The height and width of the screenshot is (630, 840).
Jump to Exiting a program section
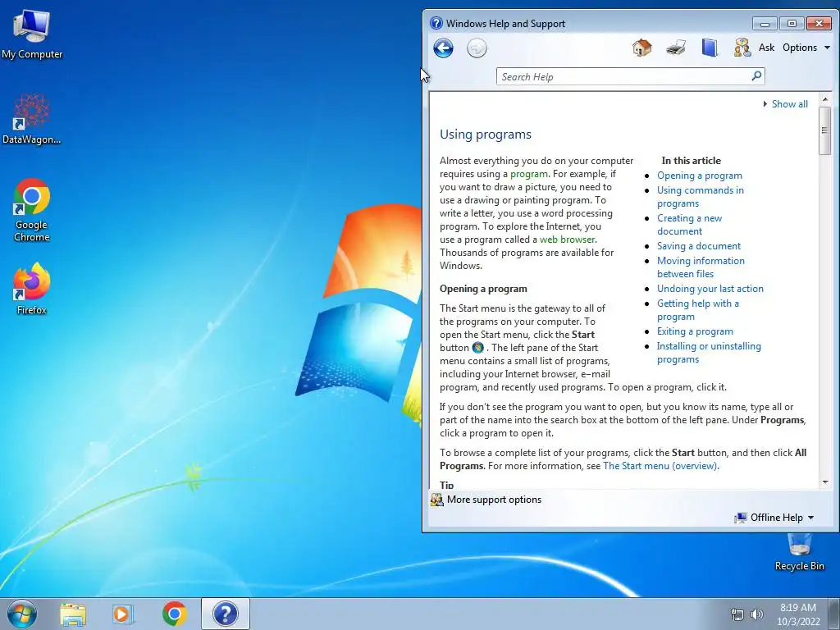click(x=695, y=331)
